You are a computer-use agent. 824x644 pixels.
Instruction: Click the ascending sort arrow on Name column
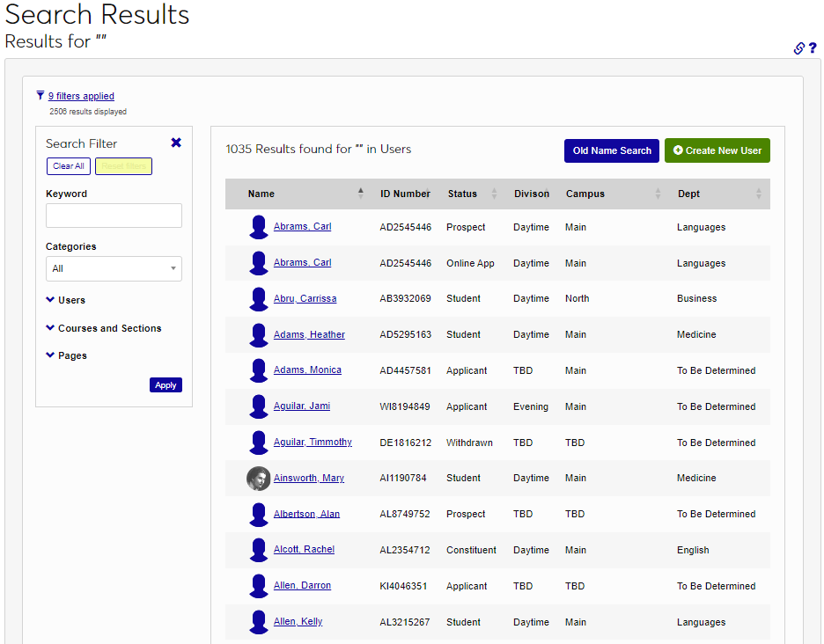[360, 189]
